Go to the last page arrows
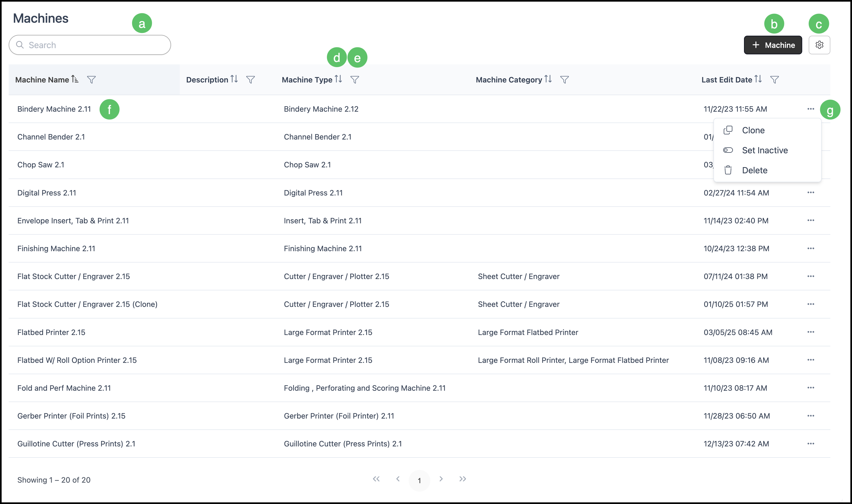 click(x=463, y=479)
